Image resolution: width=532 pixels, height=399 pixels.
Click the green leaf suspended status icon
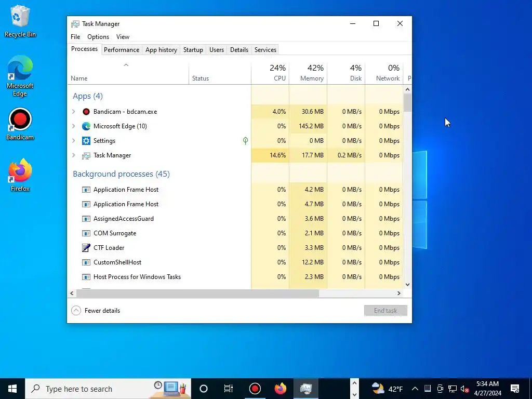(245, 140)
